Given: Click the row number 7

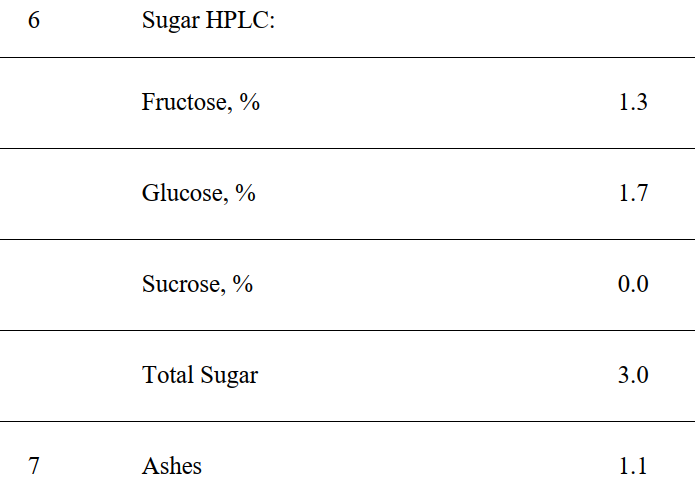Looking at the screenshot, I should pyautogui.click(x=34, y=466).
